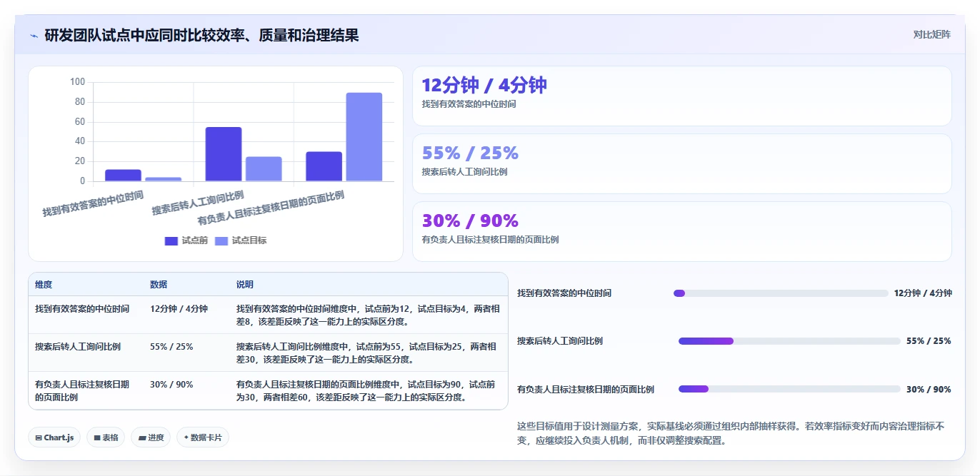Screen dimensions: 980x476
Task: Click the 数据卡片 tag chip
Action: 203,437
